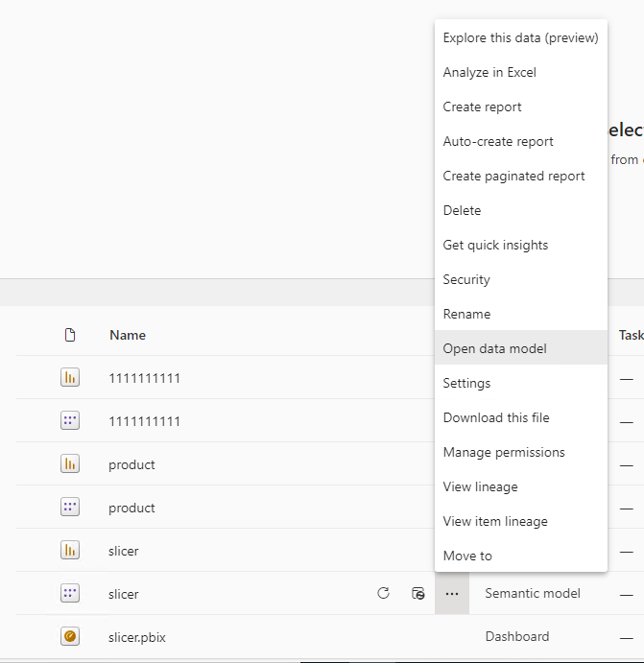Open the slicer.pbix dashboard link
This screenshot has height=663, width=644.
137,637
